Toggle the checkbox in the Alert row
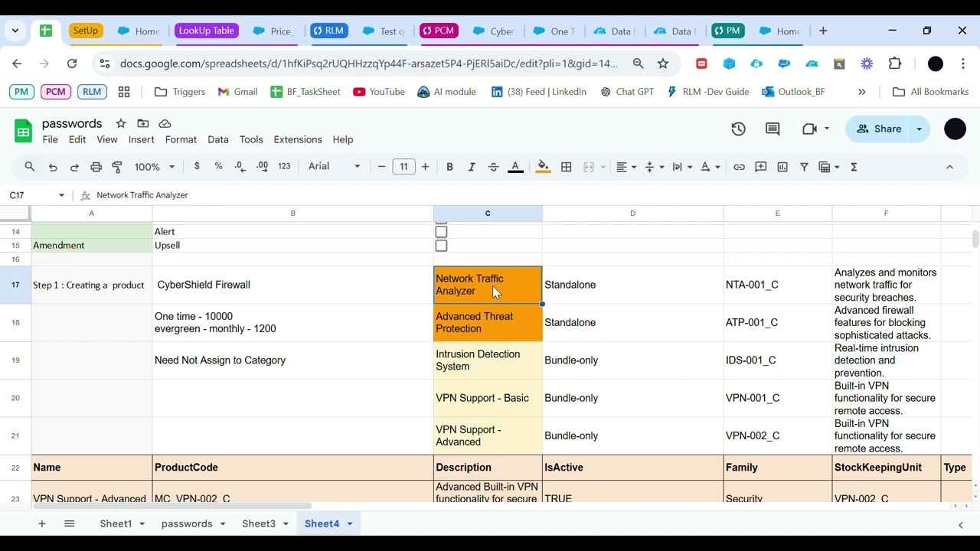This screenshot has height=551, width=980. 441,232
